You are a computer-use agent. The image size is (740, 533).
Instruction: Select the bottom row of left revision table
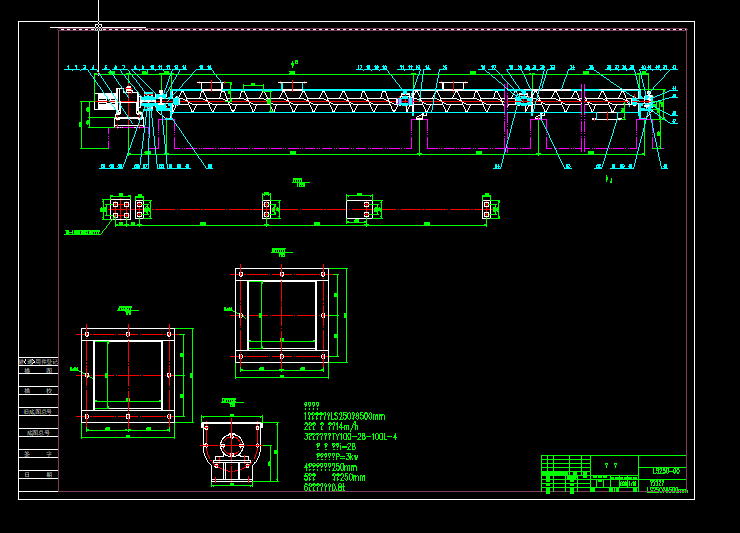pos(38,475)
